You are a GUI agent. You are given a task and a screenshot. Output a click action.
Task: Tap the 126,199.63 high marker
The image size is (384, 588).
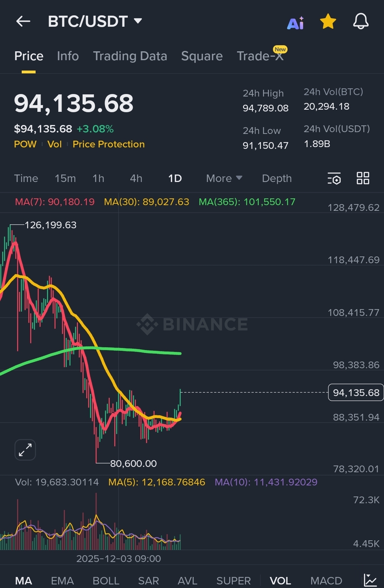click(51, 225)
